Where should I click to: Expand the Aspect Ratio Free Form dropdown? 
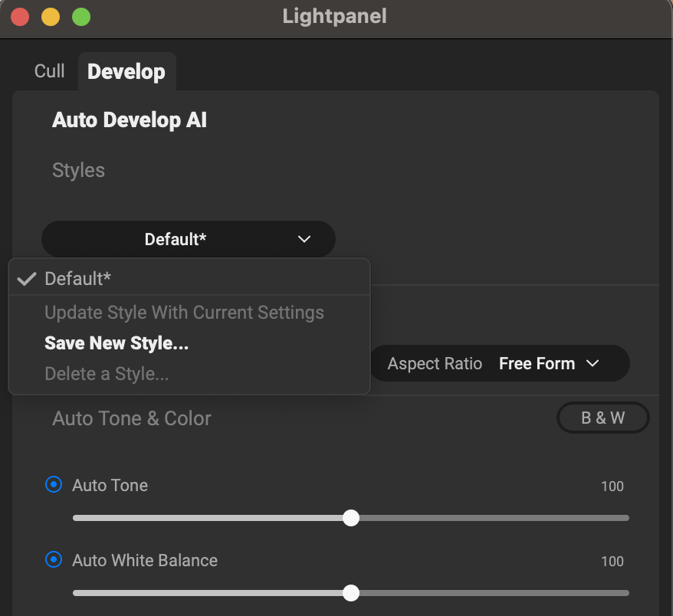point(548,363)
